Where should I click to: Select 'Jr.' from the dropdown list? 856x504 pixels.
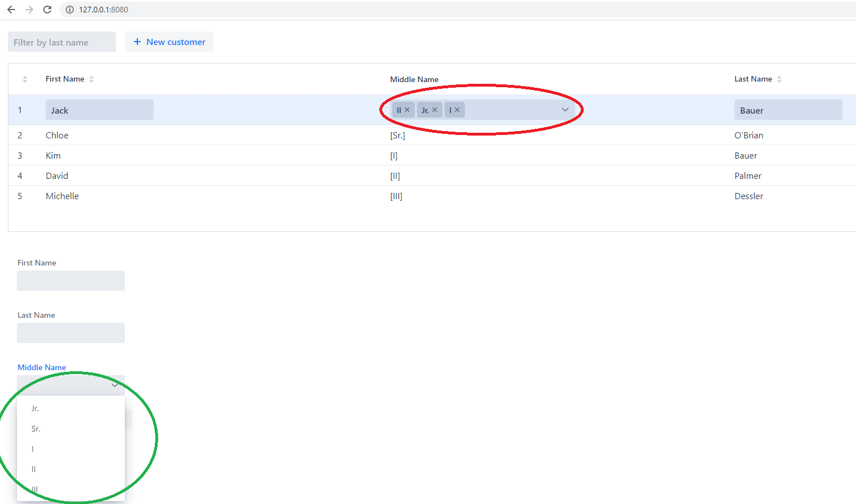pyautogui.click(x=35, y=408)
